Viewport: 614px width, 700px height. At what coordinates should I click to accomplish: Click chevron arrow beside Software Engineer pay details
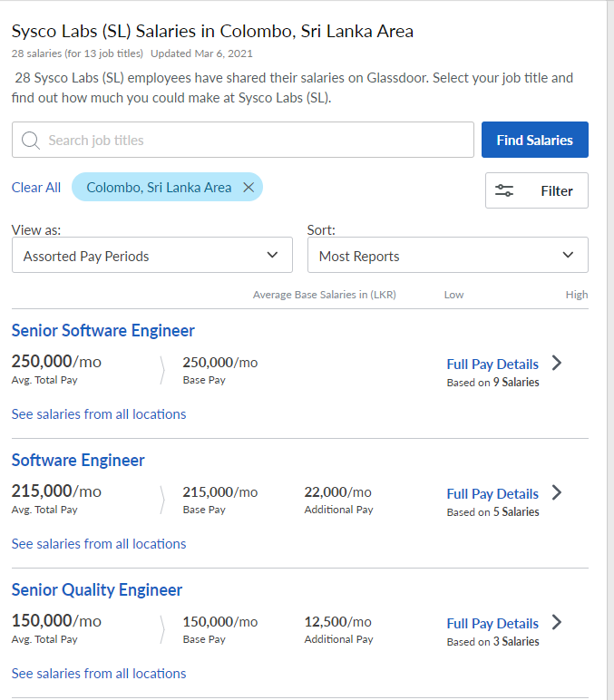[x=556, y=493]
